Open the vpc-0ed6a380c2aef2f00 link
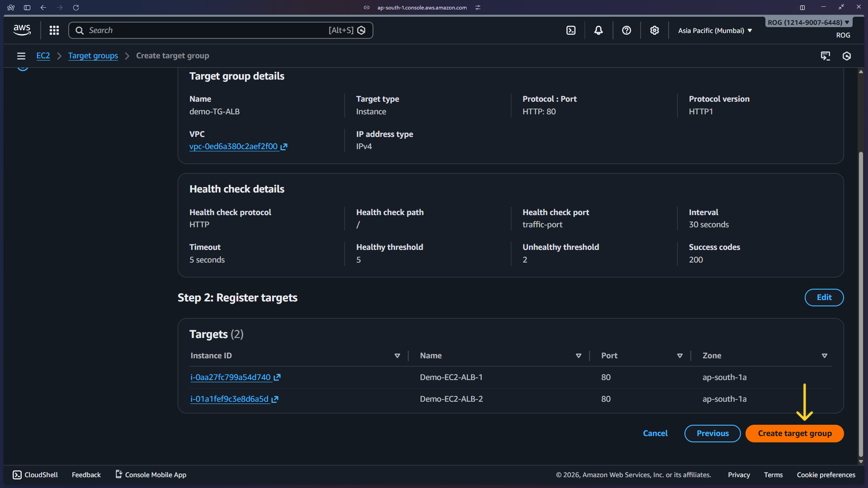Image resolution: width=868 pixels, height=488 pixels. pos(234,146)
